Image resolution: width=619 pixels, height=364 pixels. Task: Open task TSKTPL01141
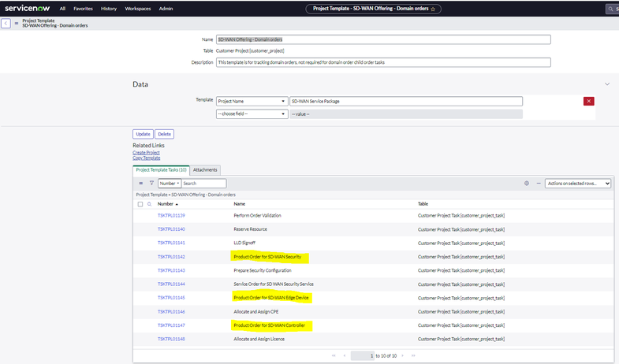click(x=171, y=243)
